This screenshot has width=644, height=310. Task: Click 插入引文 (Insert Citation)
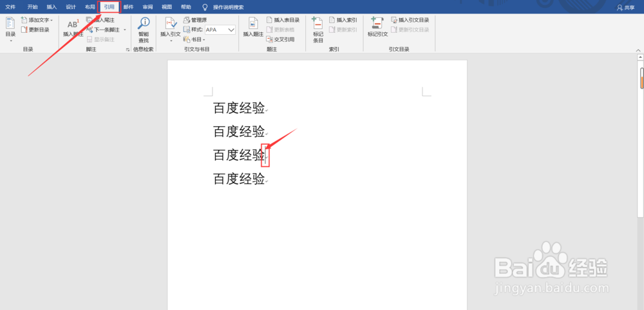[x=171, y=30]
